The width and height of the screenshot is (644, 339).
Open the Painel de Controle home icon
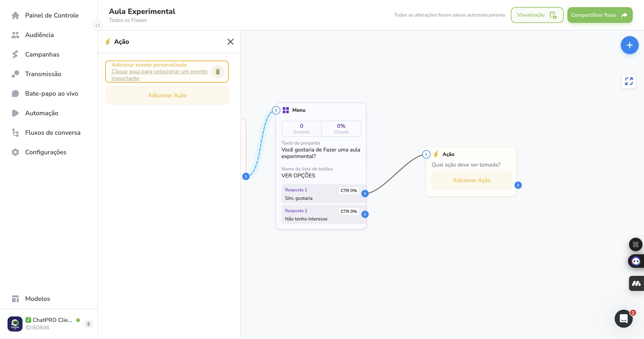click(x=16, y=15)
